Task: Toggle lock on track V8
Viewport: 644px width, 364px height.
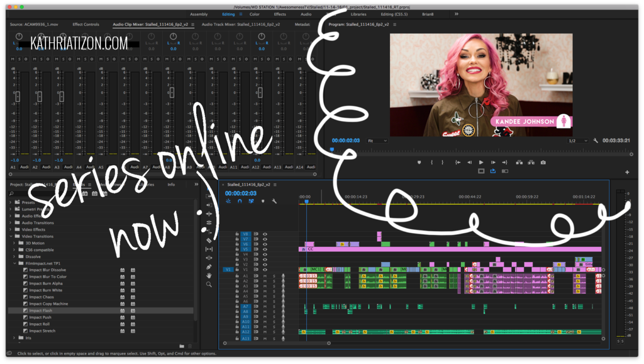Action: coord(237,234)
